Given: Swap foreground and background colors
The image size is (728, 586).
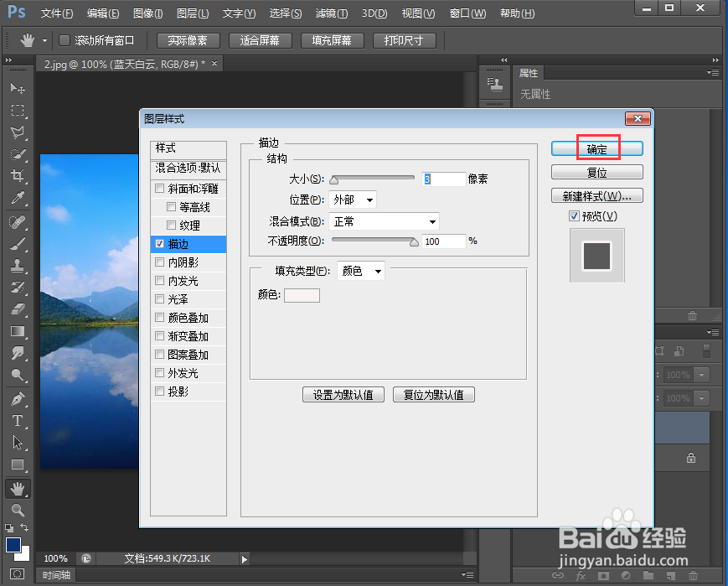Looking at the screenshot, I should 24,527.
